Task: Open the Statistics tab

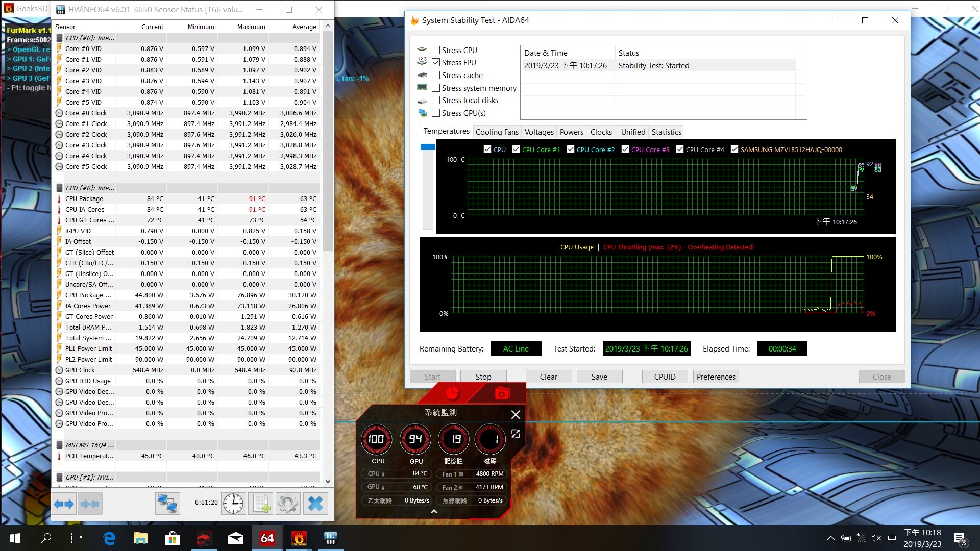Action: 666,132
